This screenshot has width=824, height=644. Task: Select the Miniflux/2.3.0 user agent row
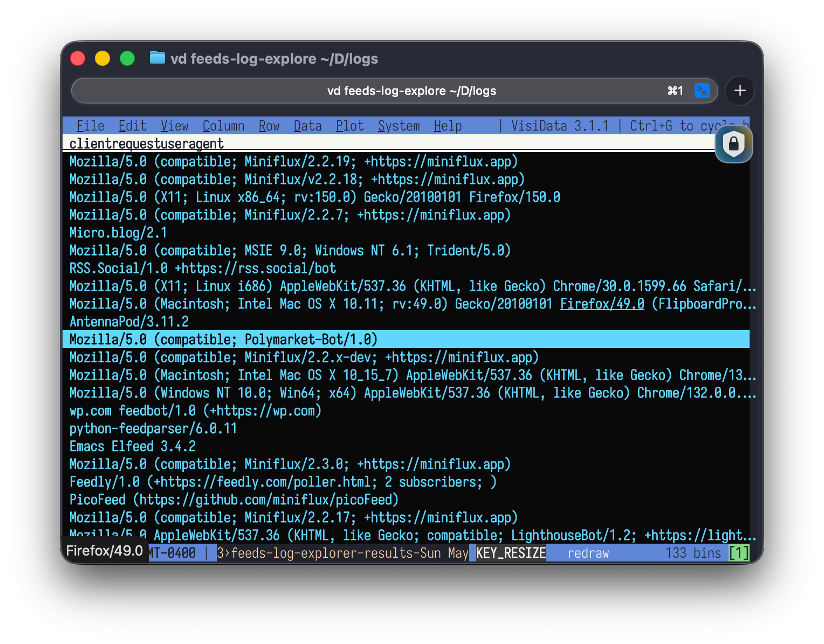pyautogui.click(x=406, y=464)
